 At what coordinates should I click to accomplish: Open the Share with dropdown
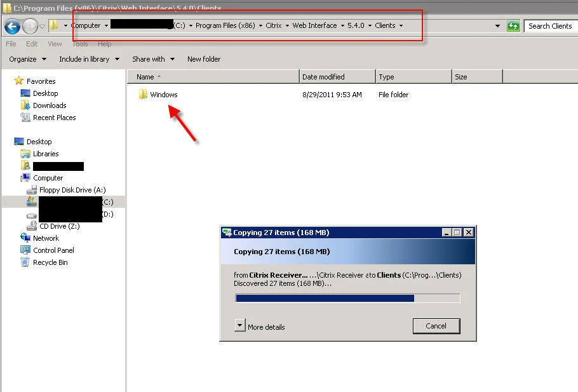[153, 59]
